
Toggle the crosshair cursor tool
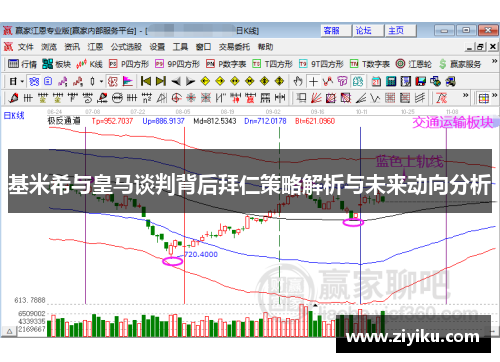click(313, 81)
